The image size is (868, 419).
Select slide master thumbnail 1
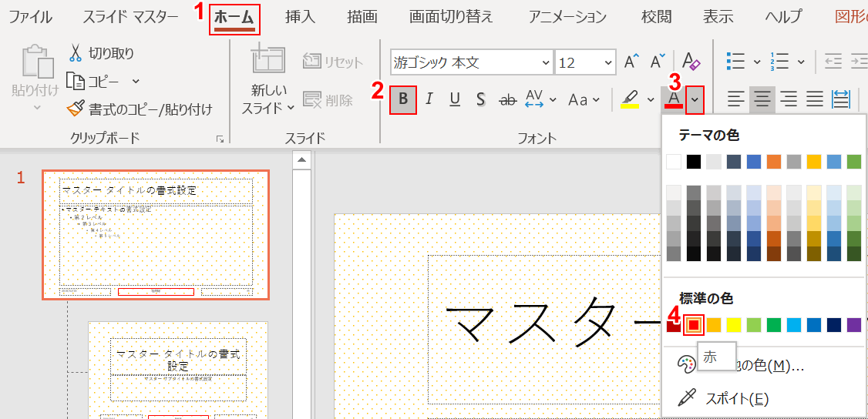click(156, 235)
